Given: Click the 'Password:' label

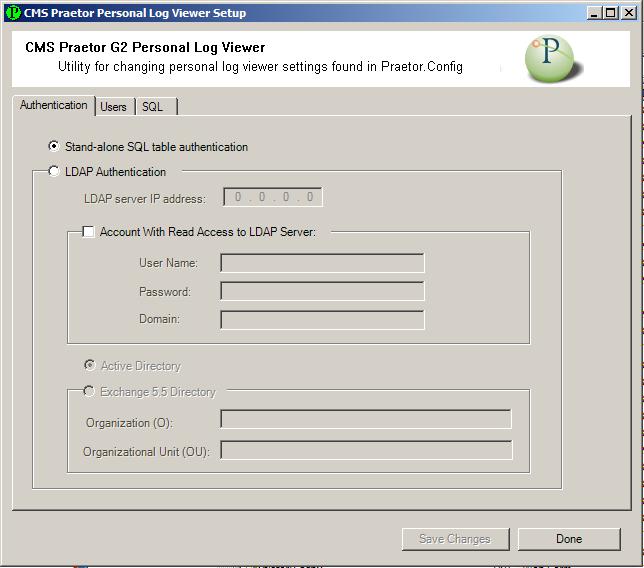Looking at the screenshot, I should [x=165, y=292].
